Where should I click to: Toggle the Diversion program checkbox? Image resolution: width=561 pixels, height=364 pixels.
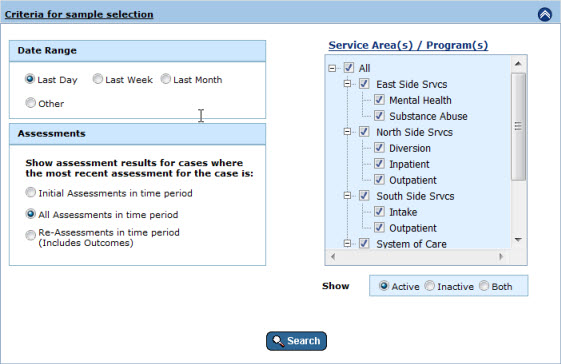379,147
